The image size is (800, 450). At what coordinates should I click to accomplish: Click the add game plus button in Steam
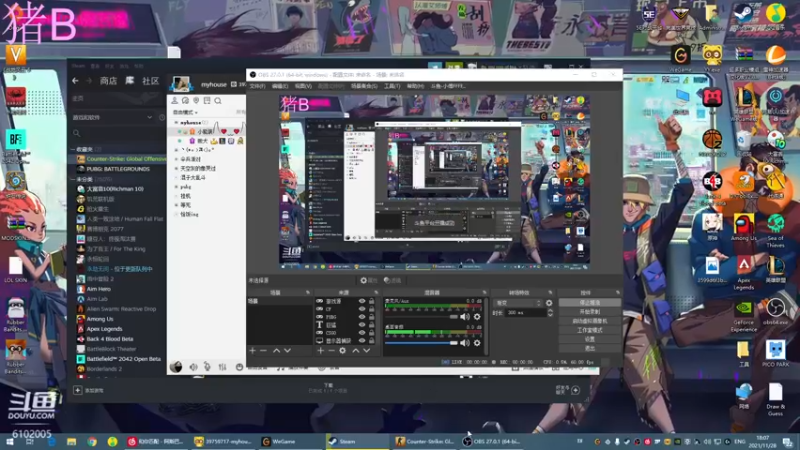point(78,390)
